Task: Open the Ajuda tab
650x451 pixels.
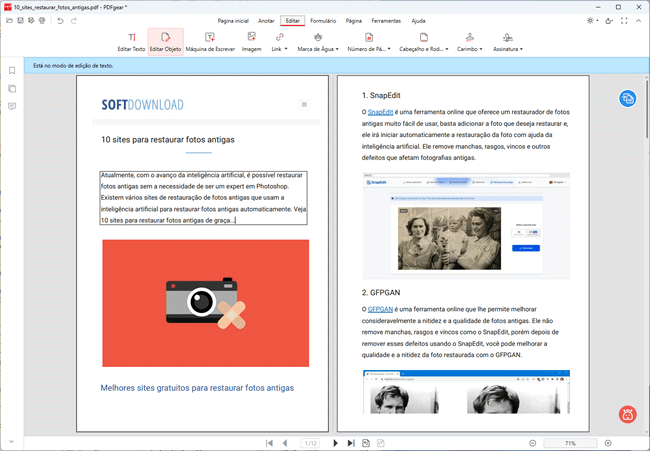Action: [x=418, y=21]
